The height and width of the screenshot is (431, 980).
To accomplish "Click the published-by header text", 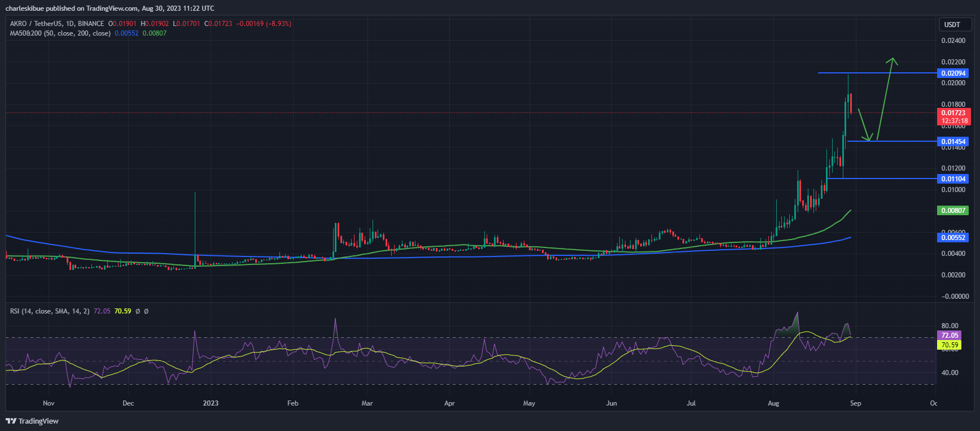I will (110, 8).
